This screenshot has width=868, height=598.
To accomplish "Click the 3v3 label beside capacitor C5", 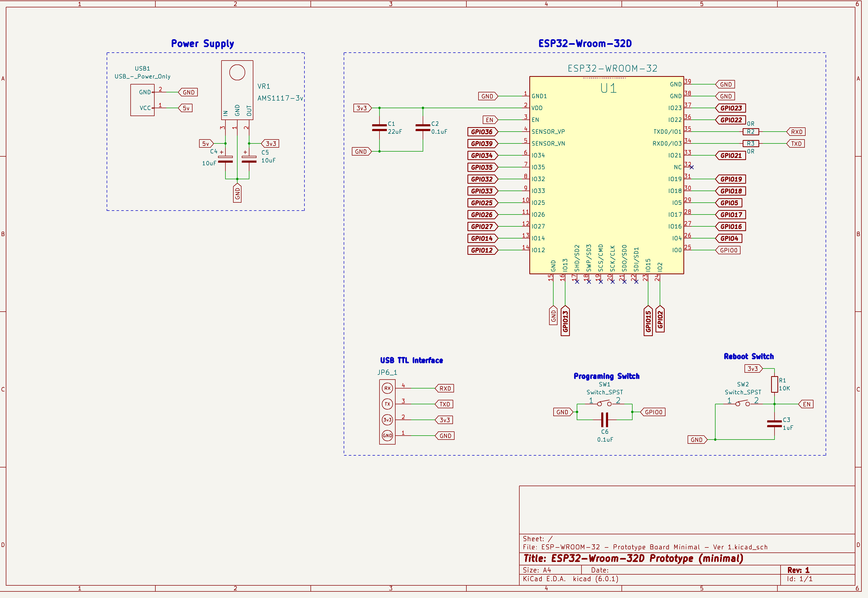I will 270,143.
